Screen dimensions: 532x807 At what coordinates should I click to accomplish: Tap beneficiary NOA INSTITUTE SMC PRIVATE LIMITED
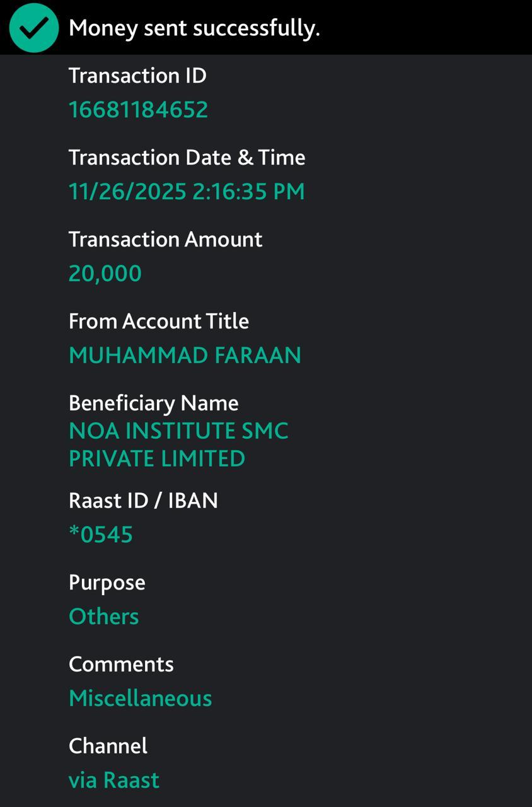(178, 444)
